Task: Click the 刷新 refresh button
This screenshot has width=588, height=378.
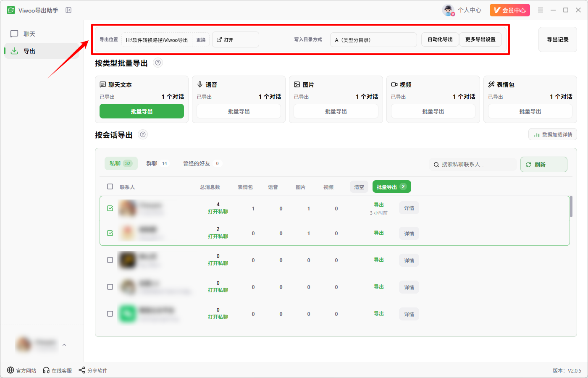Action: click(544, 164)
